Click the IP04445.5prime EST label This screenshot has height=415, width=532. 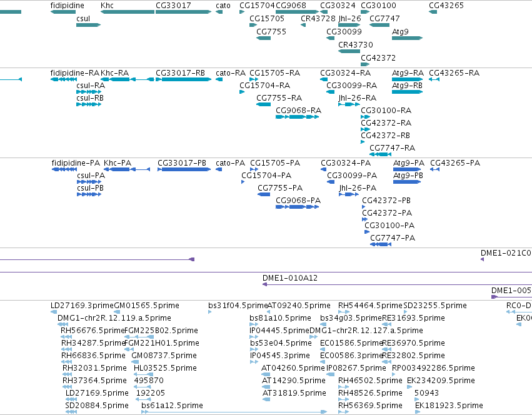279,331
